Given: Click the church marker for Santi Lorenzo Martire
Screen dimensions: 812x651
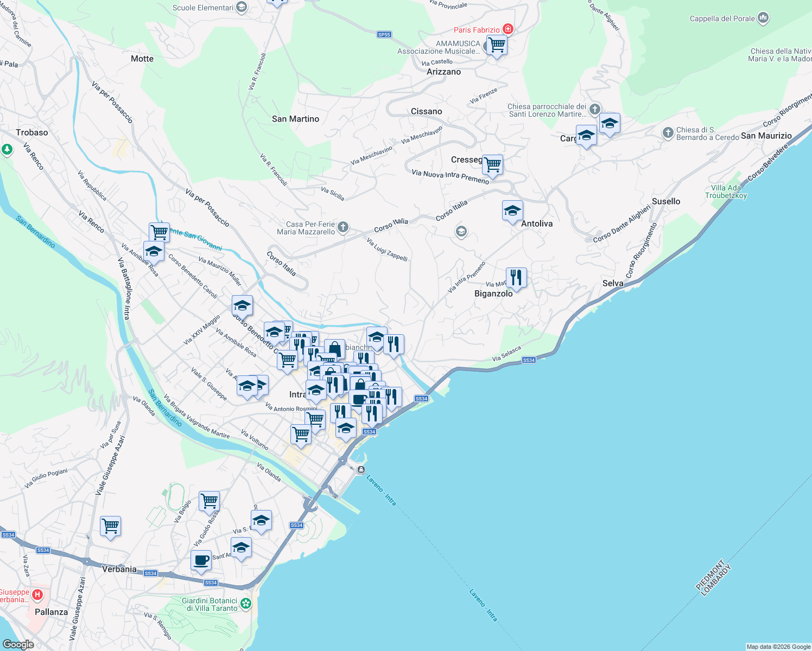Looking at the screenshot, I should [x=594, y=109].
